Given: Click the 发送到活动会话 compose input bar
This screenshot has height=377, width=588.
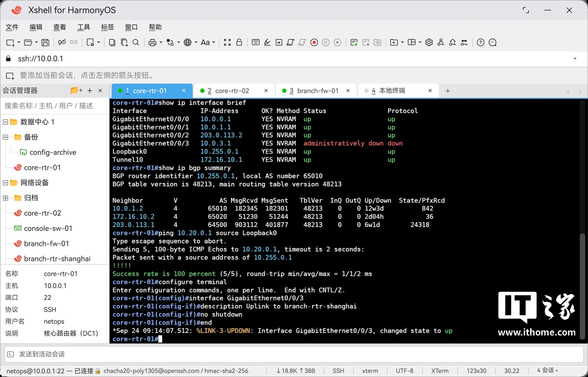Looking at the screenshot, I should pos(294,354).
